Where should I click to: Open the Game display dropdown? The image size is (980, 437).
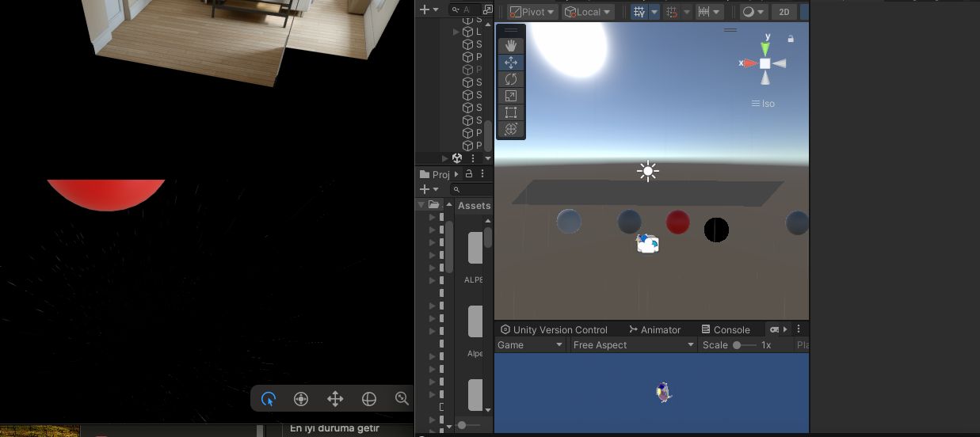coord(530,345)
